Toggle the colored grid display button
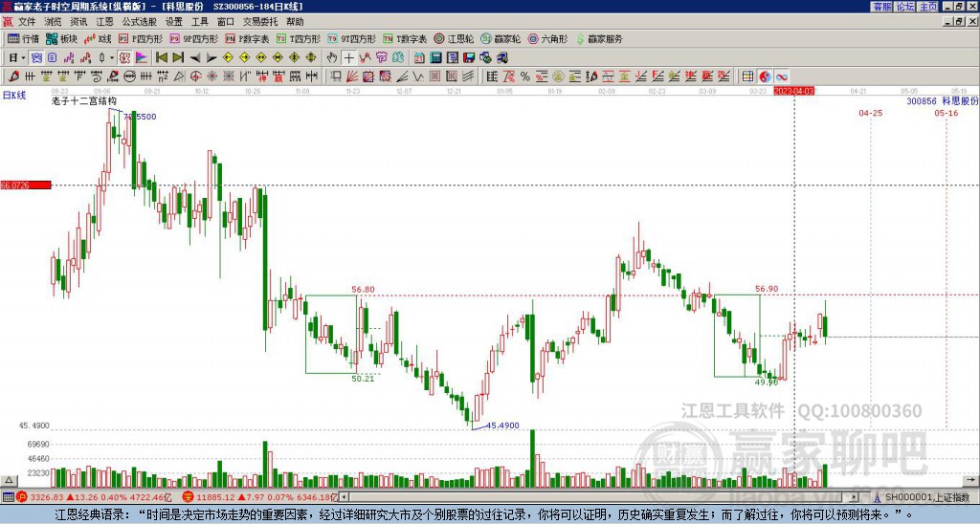This screenshot has height=524, width=980. [x=748, y=76]
